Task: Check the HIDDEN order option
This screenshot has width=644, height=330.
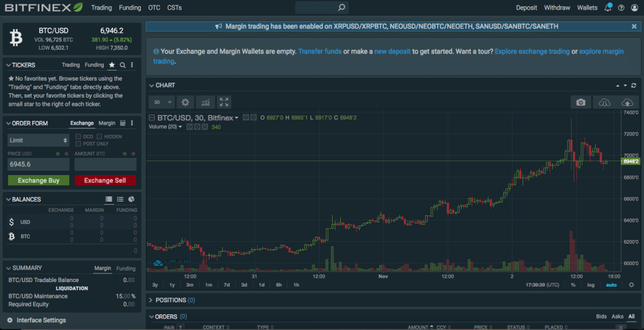Action: coord(99,137)
